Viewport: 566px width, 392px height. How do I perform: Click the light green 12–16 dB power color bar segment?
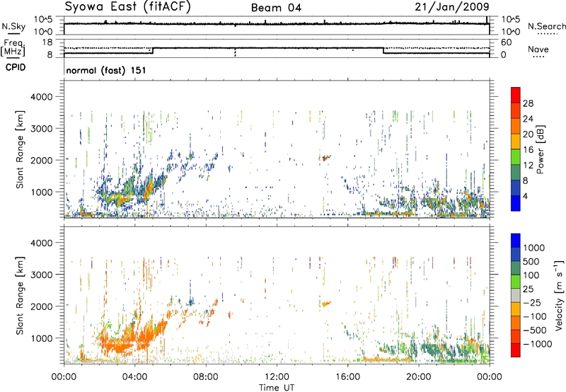(x=516, y=157)
